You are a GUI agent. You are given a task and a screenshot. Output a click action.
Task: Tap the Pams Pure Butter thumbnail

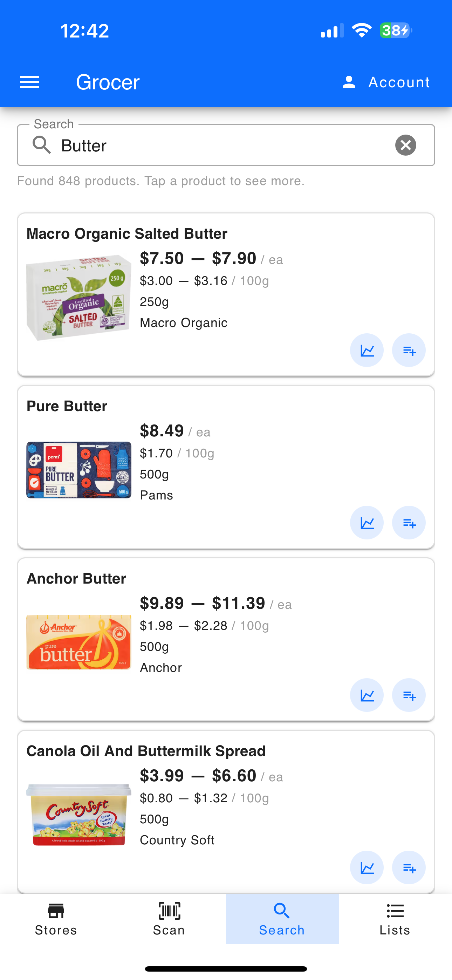79,470
